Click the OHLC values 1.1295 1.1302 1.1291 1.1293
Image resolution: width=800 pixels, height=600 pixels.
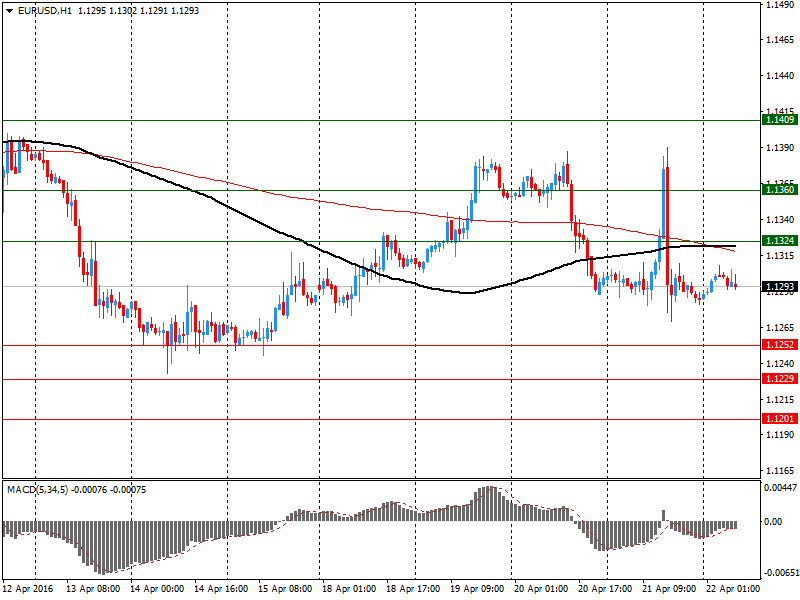tap(138, 11)
